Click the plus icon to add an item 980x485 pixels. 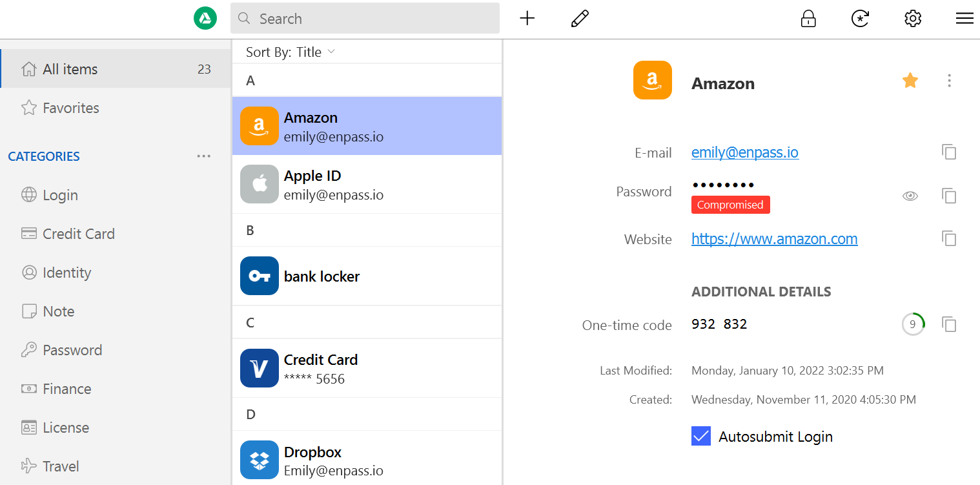point(527,18)
